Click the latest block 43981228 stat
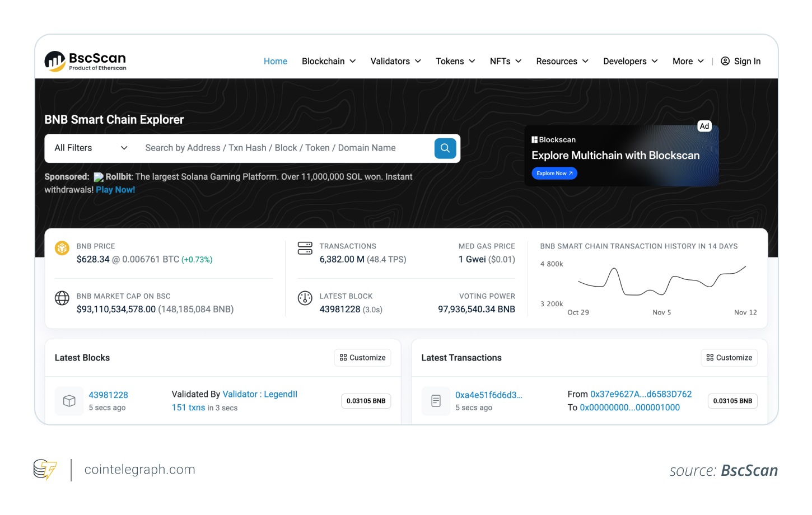812x515 pixels. click(340, 309)
